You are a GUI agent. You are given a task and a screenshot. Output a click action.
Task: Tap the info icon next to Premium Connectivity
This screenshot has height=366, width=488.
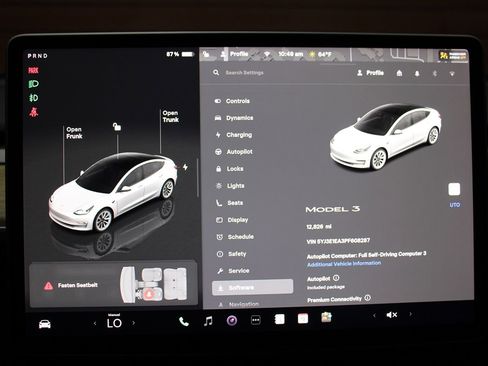coord(367,298)
